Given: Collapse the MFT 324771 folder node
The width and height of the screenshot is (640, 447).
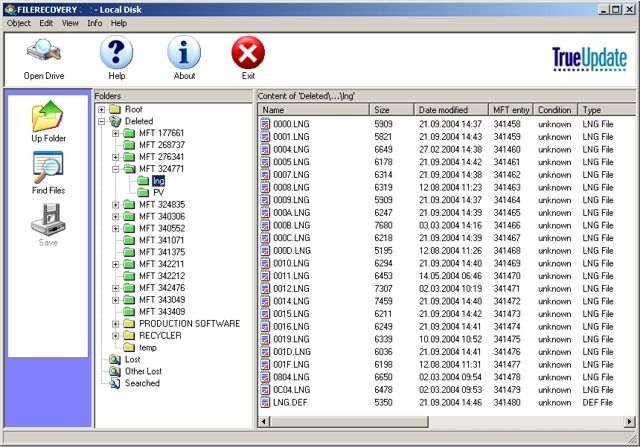Looking at the screenshot, I should [x=116, y=169].
